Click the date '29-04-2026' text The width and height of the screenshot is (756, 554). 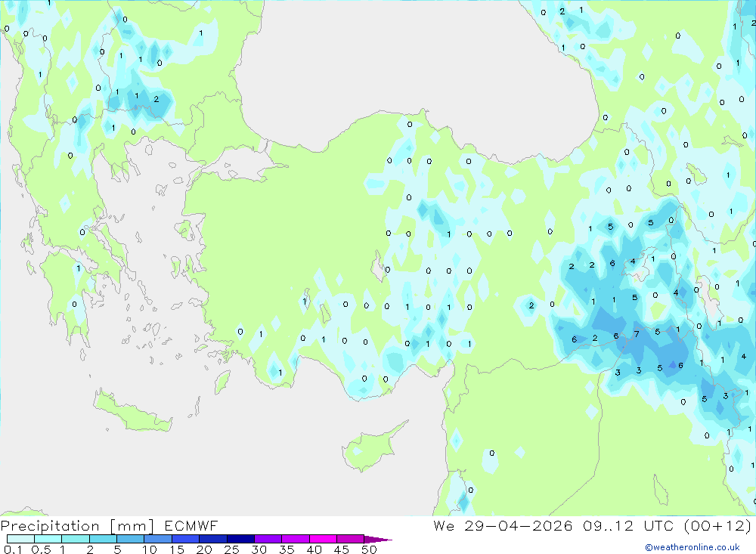click(x=519, y=525)
